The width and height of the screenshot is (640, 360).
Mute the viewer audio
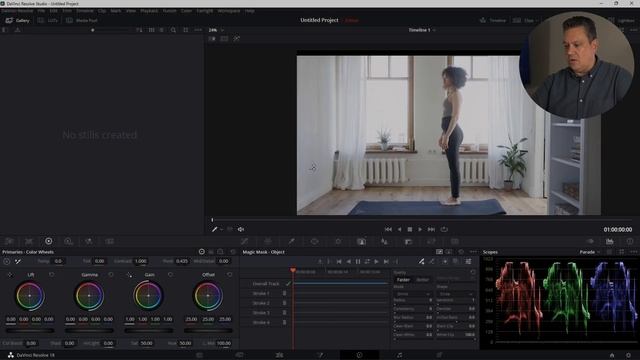241,229
